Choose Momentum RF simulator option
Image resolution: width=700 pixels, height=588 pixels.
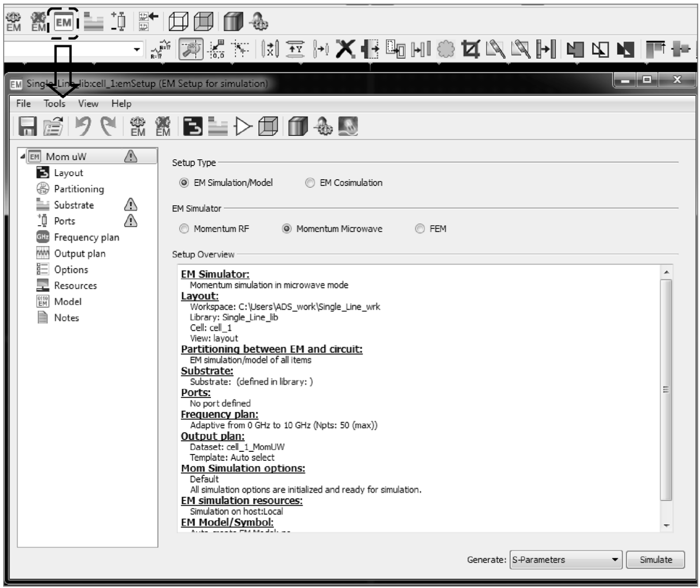tap(184, 229)
